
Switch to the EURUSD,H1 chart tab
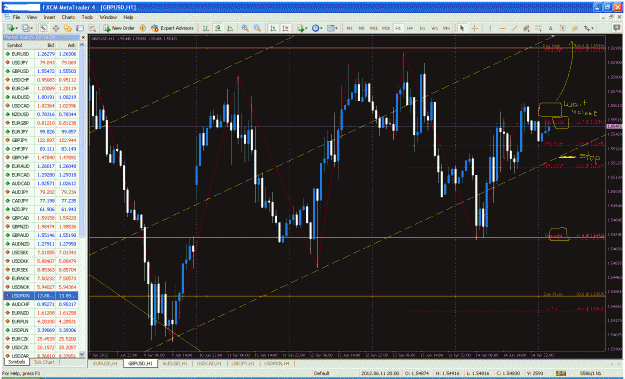[x=105, y=363]
